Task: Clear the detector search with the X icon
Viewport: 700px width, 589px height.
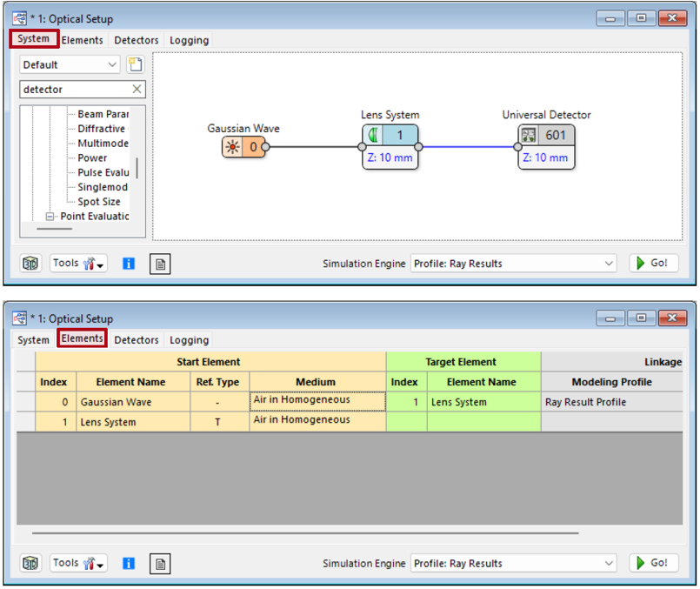Action: pos(137,89)
